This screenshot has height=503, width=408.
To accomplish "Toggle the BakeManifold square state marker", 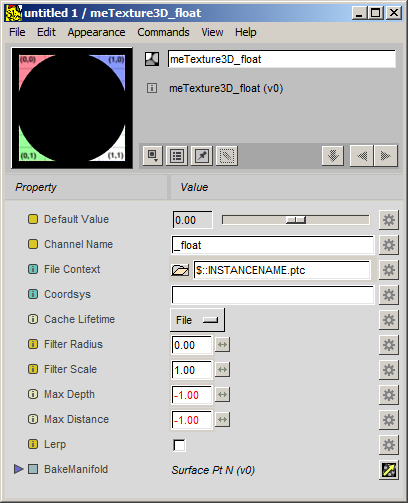I will coord(33,469).
